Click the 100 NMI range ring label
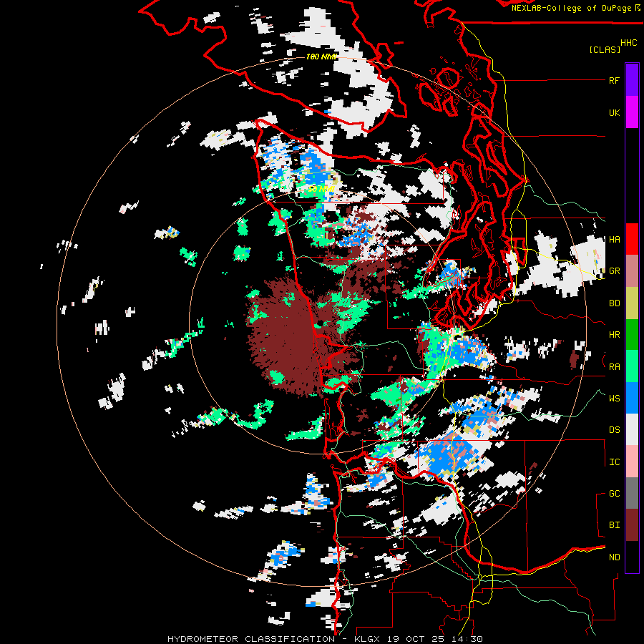 321,57
